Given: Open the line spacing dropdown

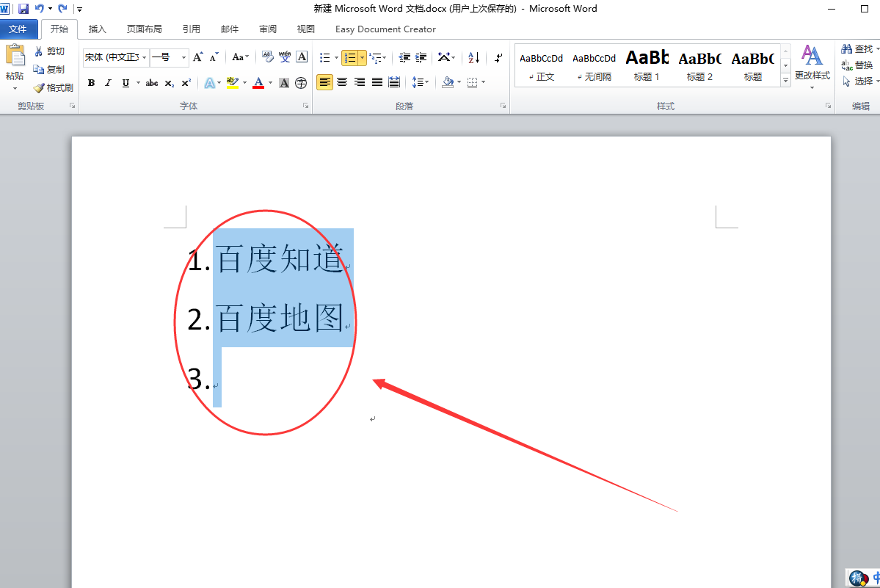Looking at the screenshot, I should pos(420,82).
